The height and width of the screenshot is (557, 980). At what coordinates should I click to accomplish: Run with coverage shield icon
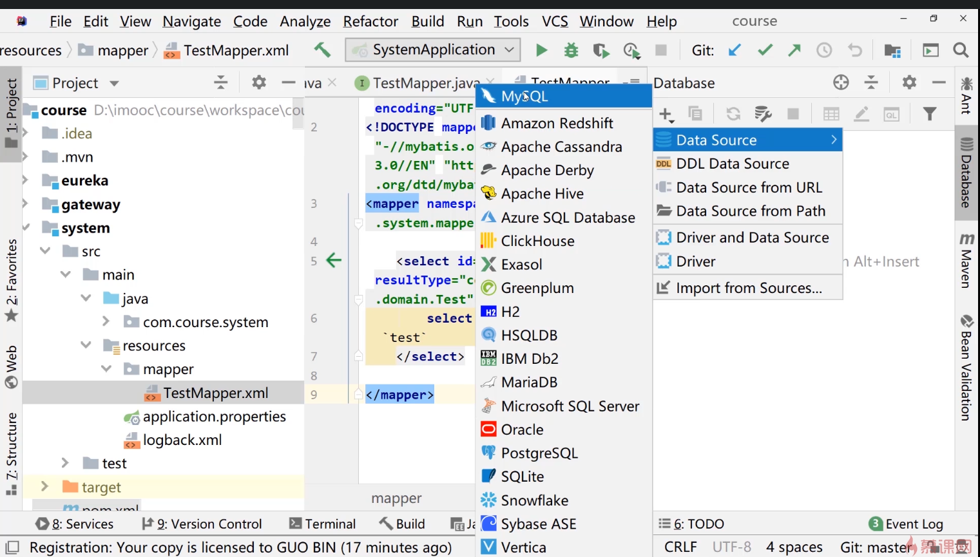point(600,50)
